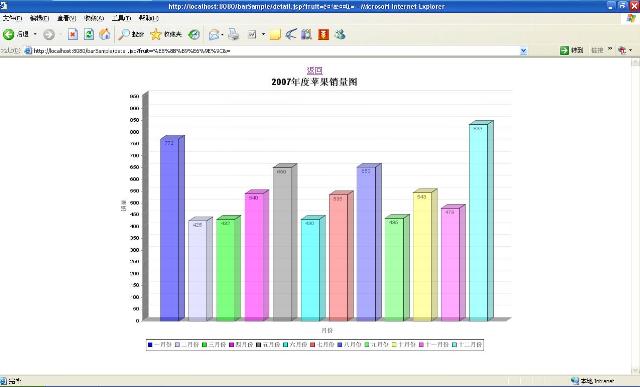Open the 工具(T) menu
The width and height of the screenshot is (640, 387).
[x=121, y=18]
